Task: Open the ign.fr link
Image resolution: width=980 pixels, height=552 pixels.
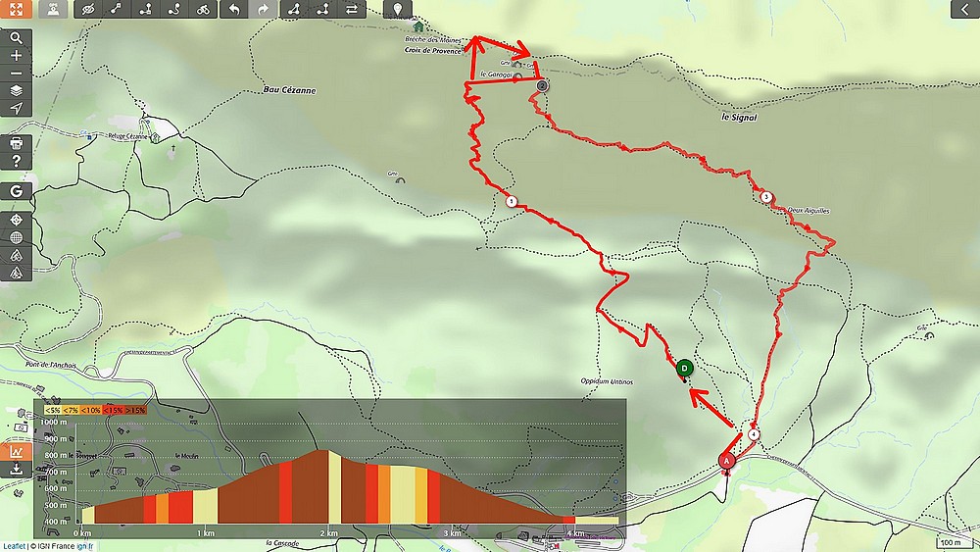Action: pos(85,546)
